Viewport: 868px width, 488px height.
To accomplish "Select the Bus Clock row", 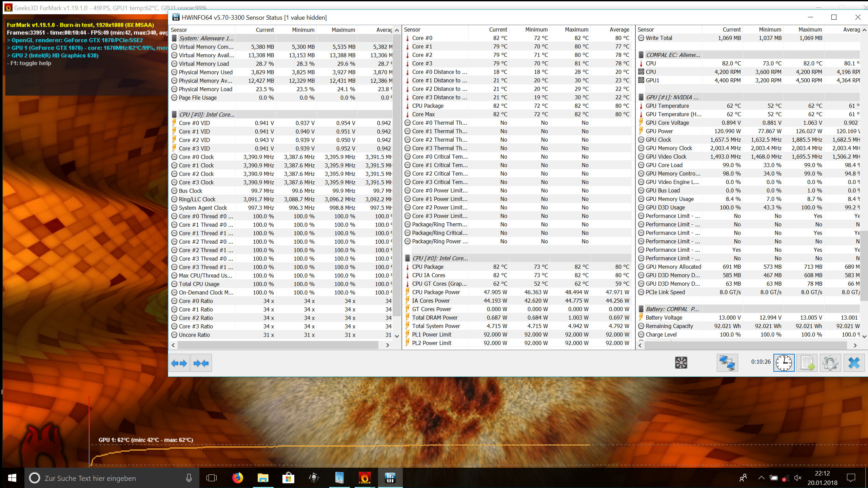I will point(281,191).
